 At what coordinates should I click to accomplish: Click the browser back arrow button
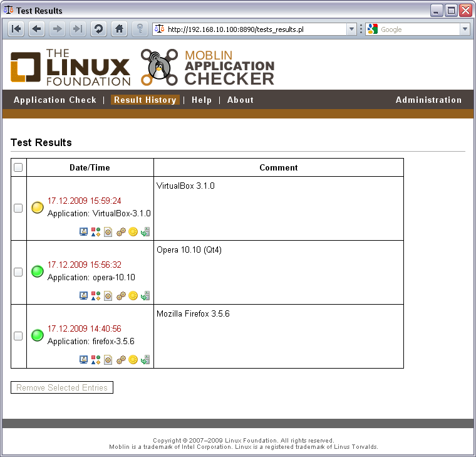pos(36,29)
